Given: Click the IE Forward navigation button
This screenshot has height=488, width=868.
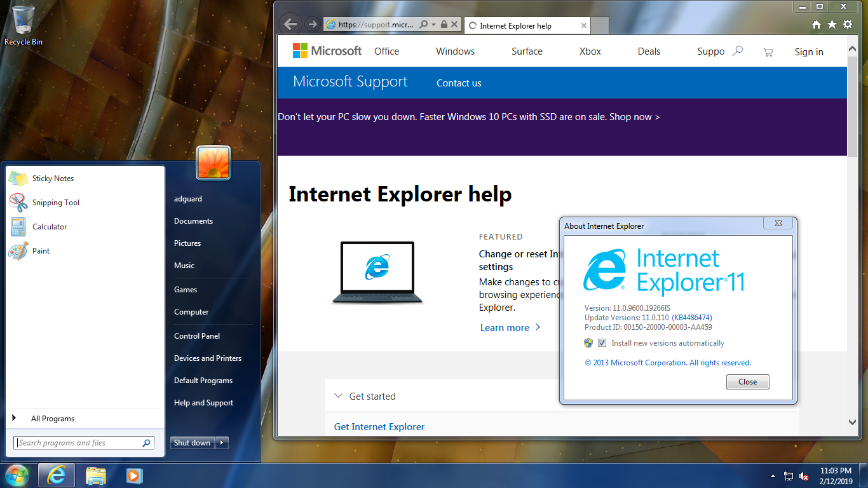Looking at the screenshot, I should (312, 24).
